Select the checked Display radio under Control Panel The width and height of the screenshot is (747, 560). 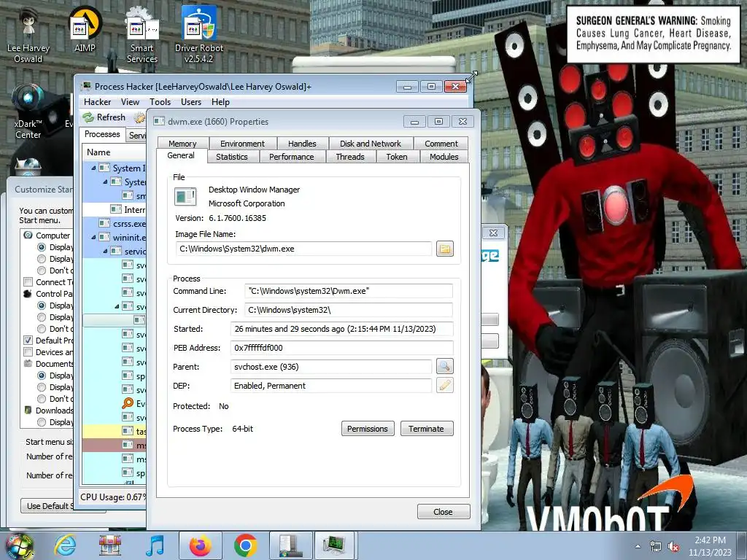42,306
